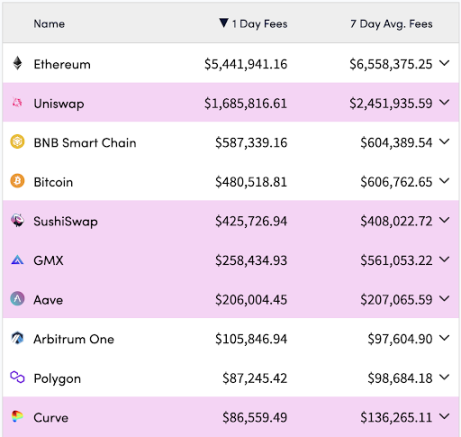Click the orange Bitcoin logo icon
This screenshot has height=437, width=461.
[17, 181]
